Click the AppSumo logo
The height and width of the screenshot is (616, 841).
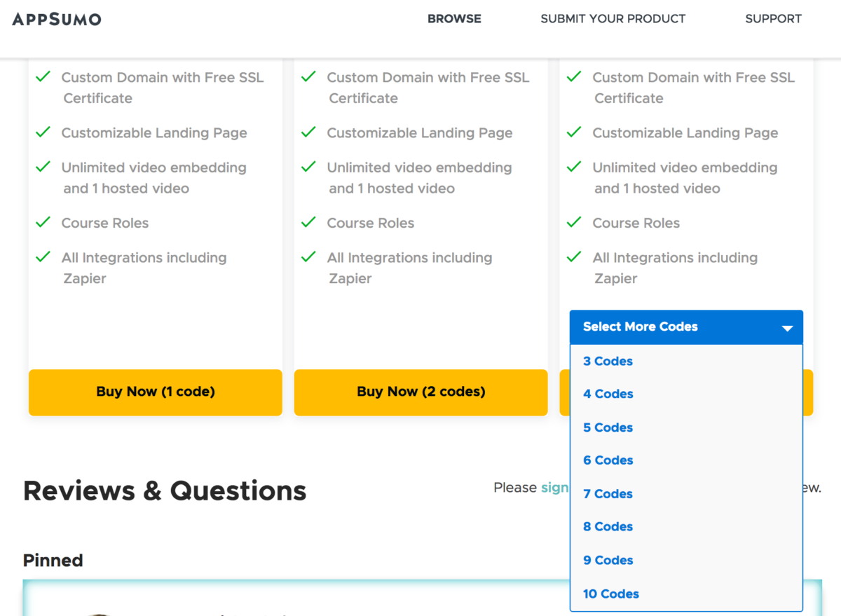pyautogui.click(x=56, y=19)
